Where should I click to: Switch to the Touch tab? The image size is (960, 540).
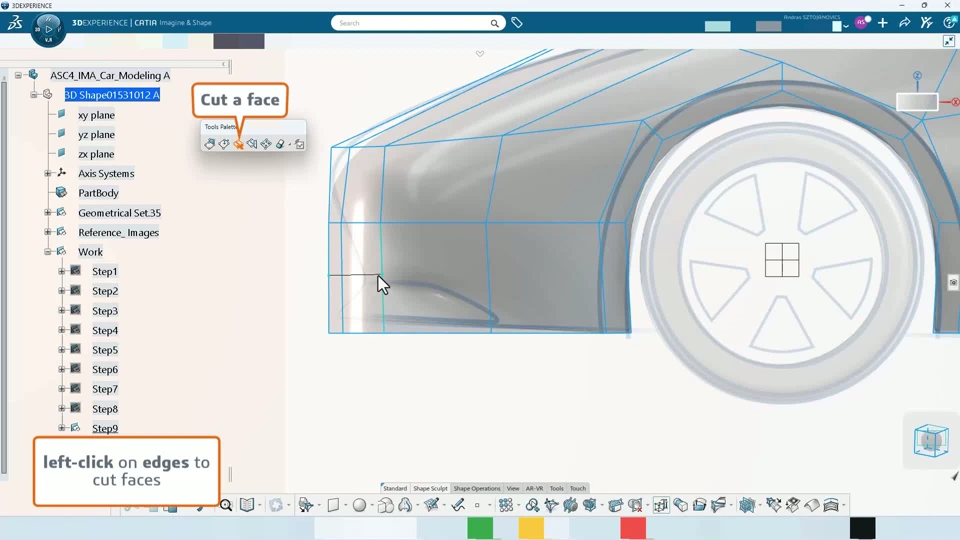pyautogui.click(x=578, y=489)
